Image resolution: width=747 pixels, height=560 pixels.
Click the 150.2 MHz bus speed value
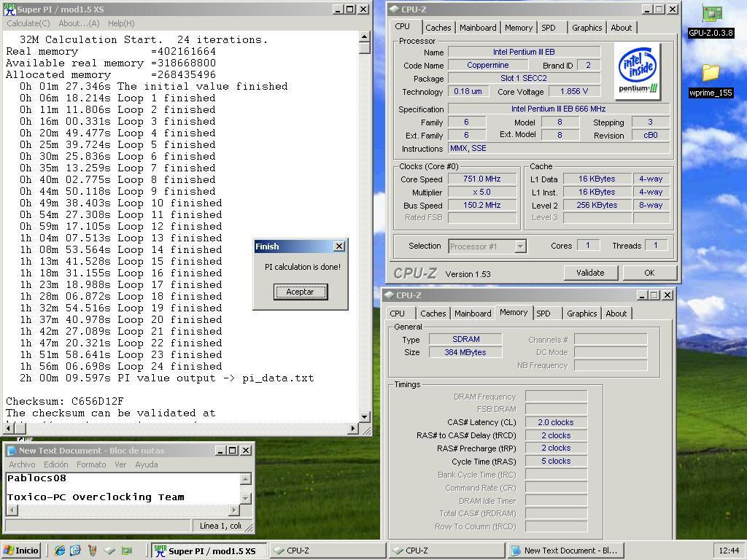pyautogui.click(x=482, y=205)
